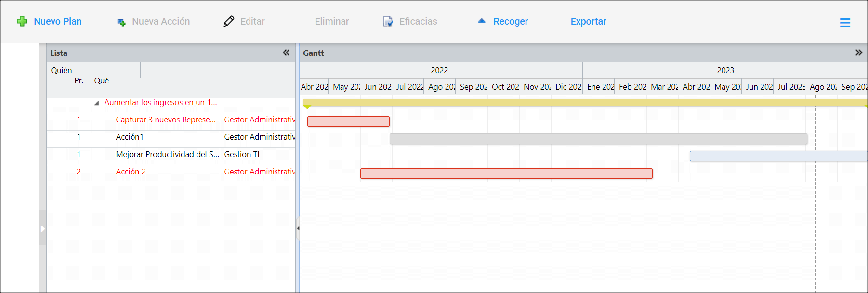Select the Acción1 row
The height and width of the screenshot is (293, 868).
171,137
